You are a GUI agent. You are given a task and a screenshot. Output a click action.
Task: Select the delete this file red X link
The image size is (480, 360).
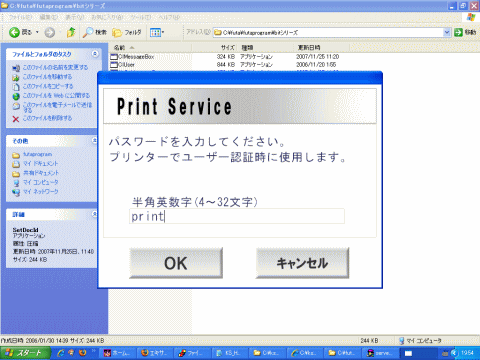tap(42, 118)
